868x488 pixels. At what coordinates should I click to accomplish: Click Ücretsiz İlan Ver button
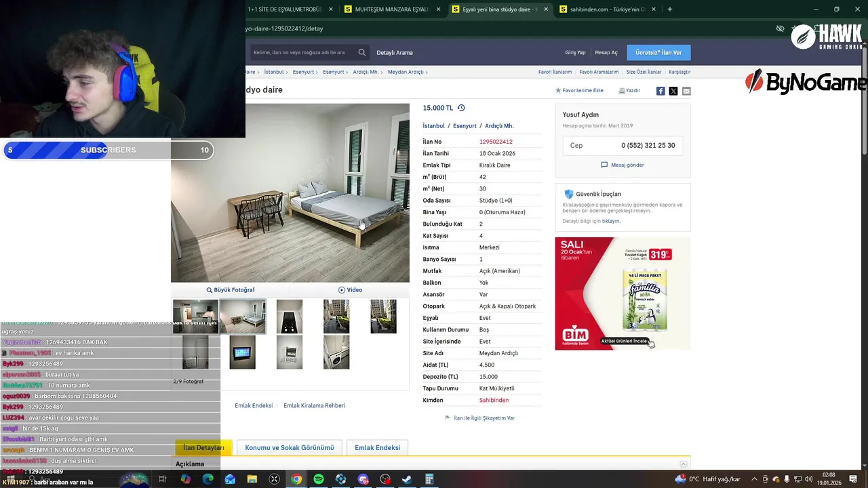[658, 52]
